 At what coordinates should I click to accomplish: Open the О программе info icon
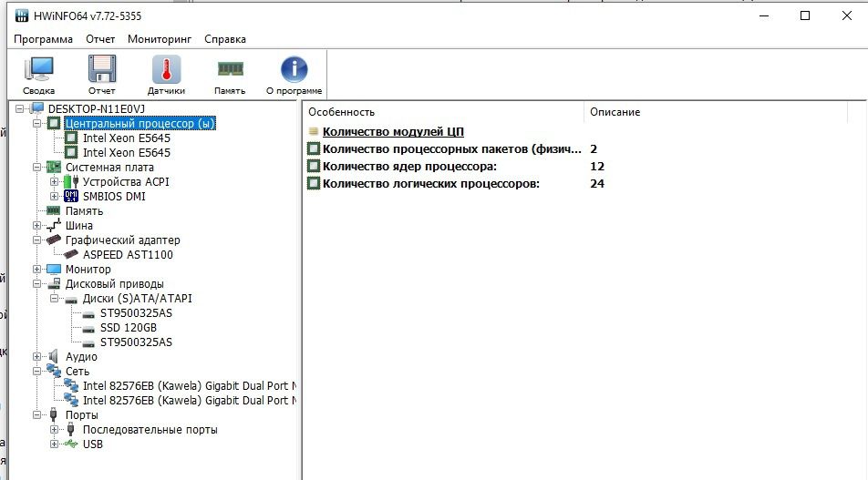(x=294, y=69)
